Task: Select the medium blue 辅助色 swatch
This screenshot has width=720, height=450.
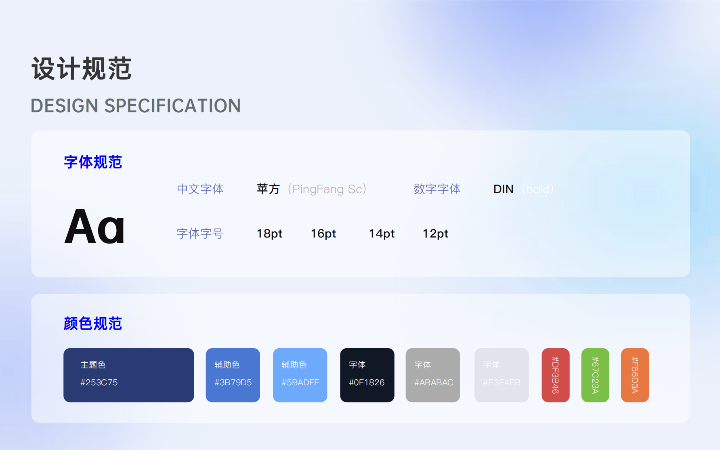Action: pos(233,375)
